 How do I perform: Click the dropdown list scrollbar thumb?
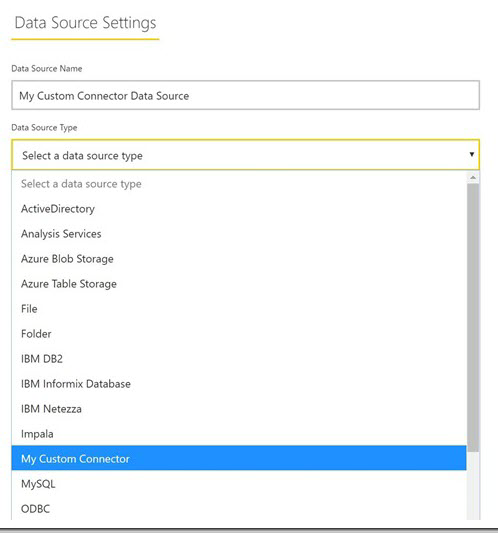tap(473, 318)
